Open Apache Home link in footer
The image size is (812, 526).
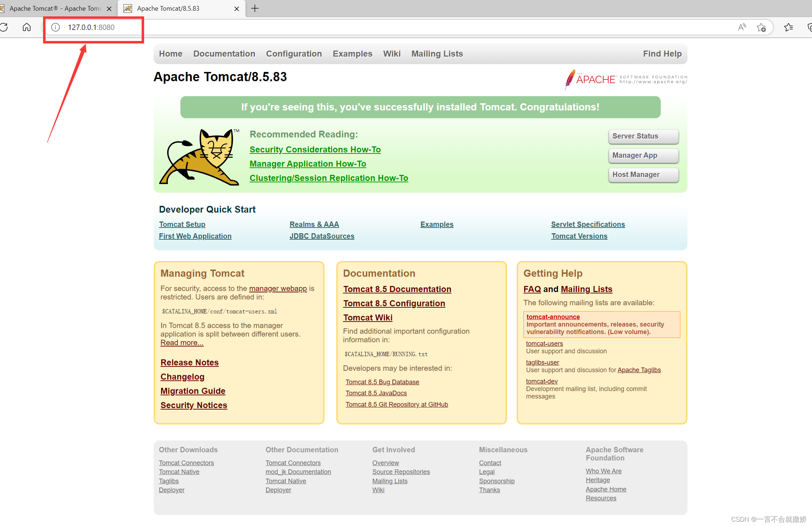606,489
